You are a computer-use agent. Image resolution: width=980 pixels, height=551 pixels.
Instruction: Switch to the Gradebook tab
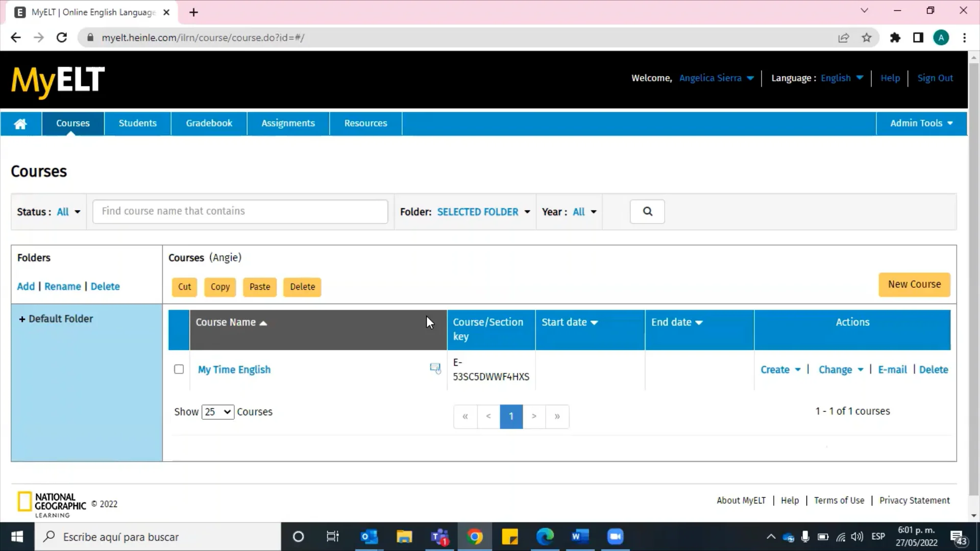209,123
